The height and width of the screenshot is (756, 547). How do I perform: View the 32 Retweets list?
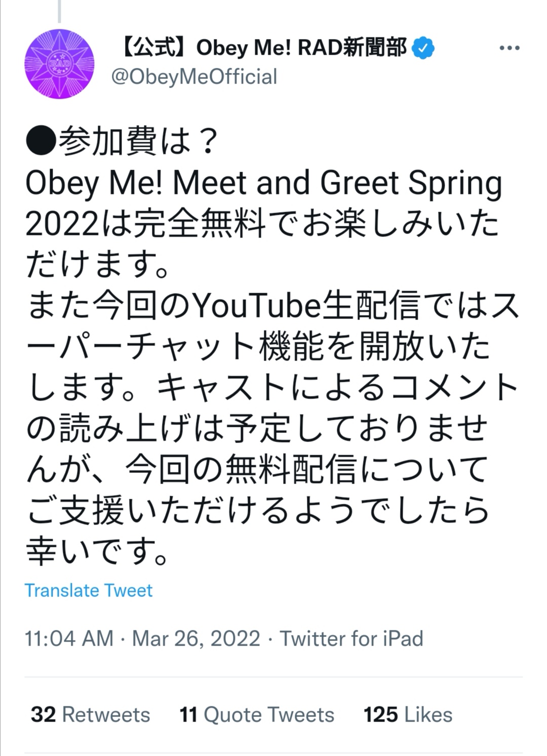(91, 714)
